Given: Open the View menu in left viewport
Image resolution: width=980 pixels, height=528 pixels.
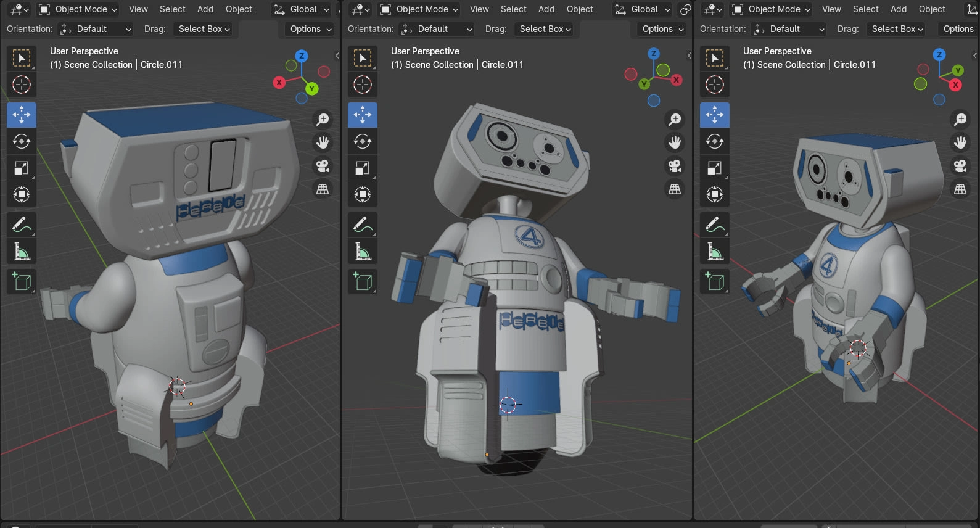Looking at the screenshot, I should point(138,9).
